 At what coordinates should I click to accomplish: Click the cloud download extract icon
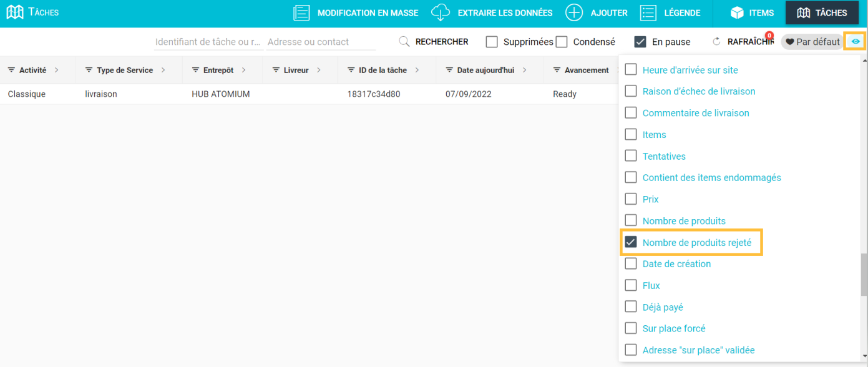[441, 12]
